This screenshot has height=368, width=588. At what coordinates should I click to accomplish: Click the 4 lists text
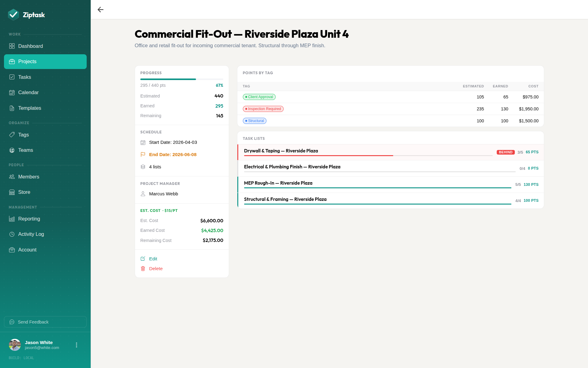[155, 167]
